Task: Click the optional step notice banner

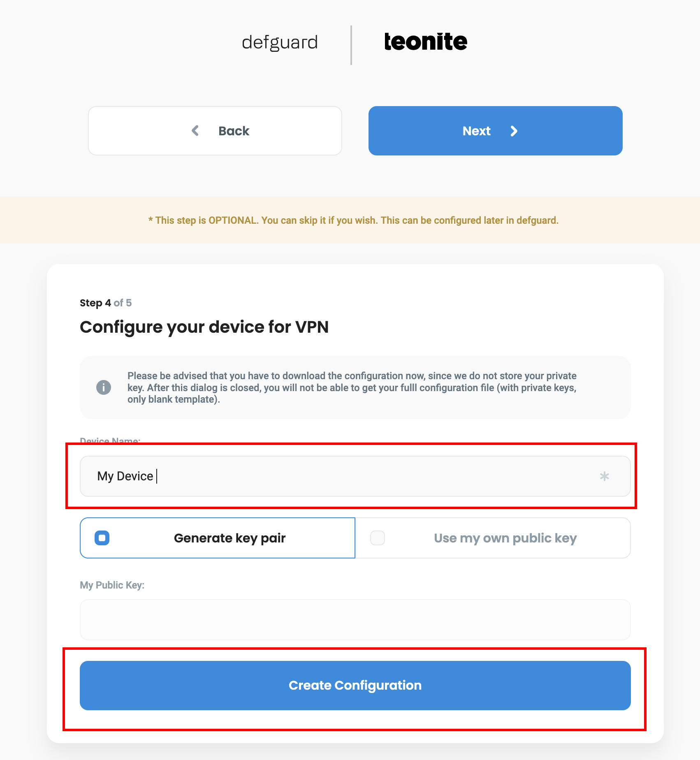Action: (x=353, y=220)
